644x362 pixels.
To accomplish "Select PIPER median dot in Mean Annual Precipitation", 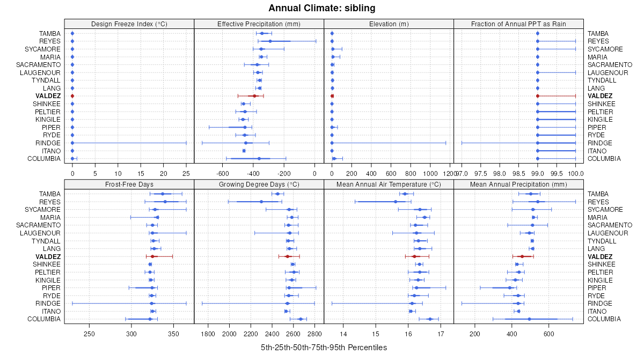I will click(x=510, y=288).
